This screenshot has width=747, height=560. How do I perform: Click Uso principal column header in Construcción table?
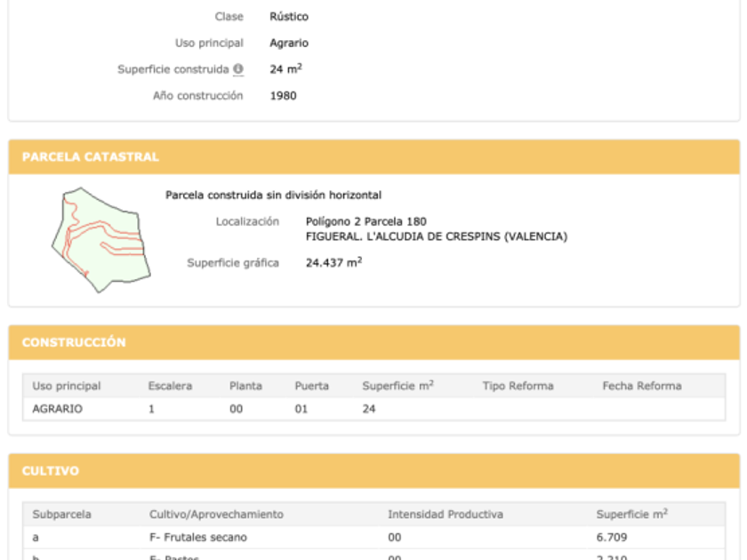67,386
